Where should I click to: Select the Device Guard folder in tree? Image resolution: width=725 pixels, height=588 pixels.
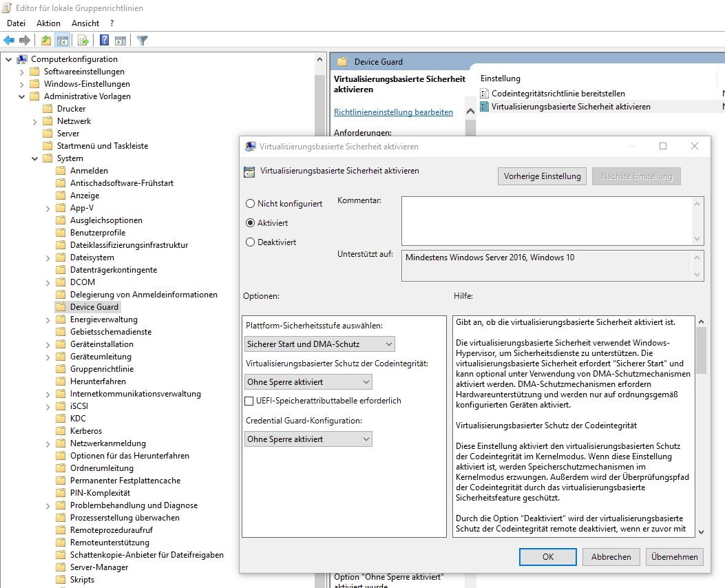tap(94, 307)
